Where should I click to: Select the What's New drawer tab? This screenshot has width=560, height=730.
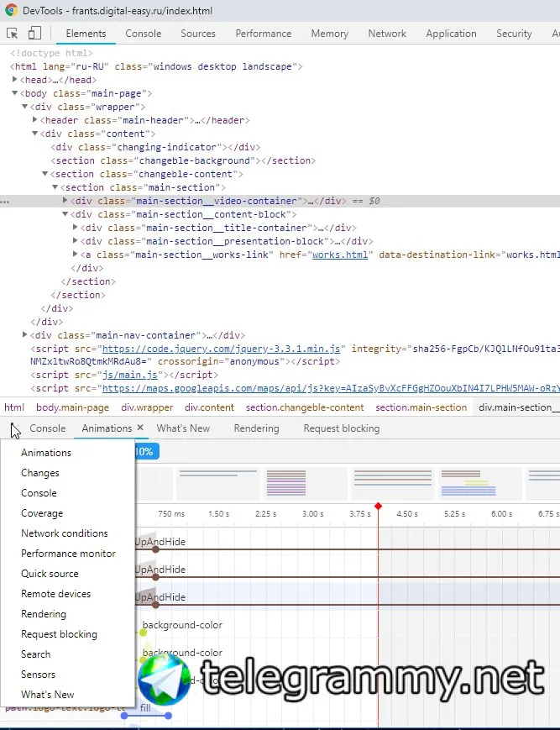point(183,428)
